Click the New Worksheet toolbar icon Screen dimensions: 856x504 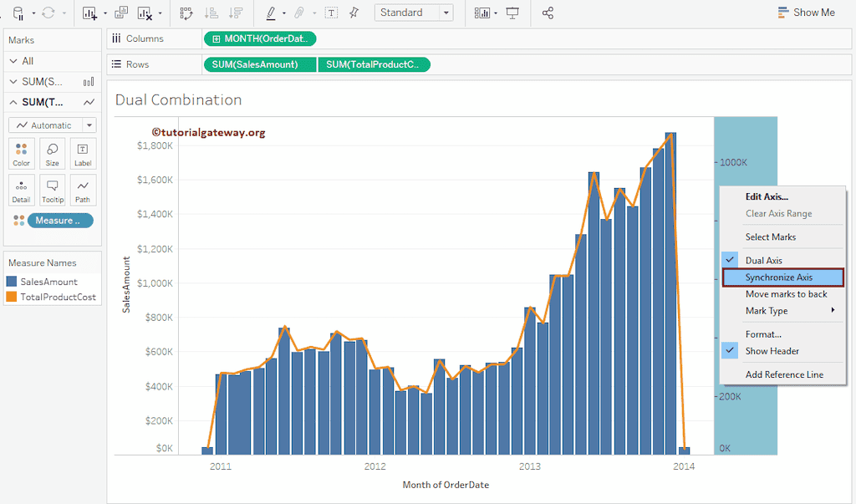tap(90, 13)
